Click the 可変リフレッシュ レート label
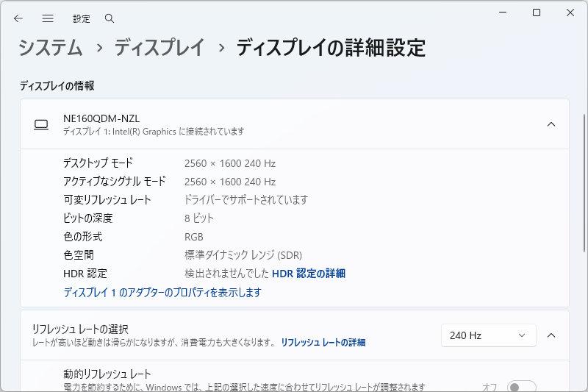The image size is (588, 392). click(x=107, y=200)
